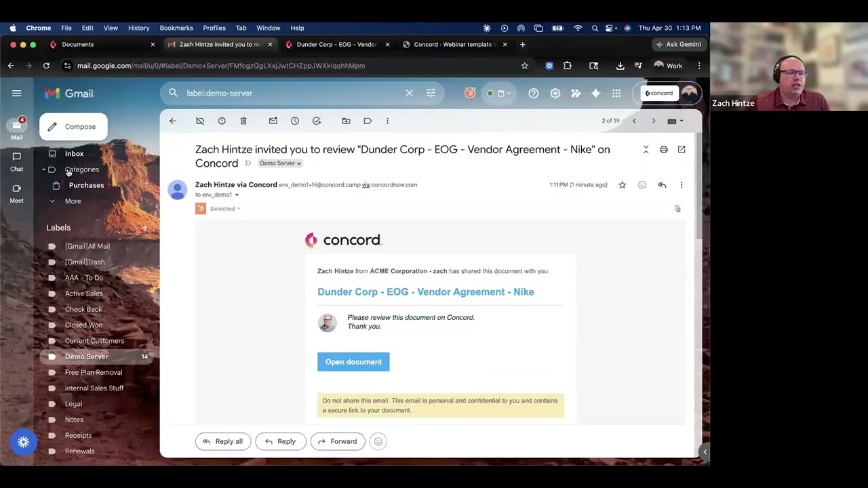Open Ask Gemini in Chrome
The image size is (868, 488).
click(679, 45)
